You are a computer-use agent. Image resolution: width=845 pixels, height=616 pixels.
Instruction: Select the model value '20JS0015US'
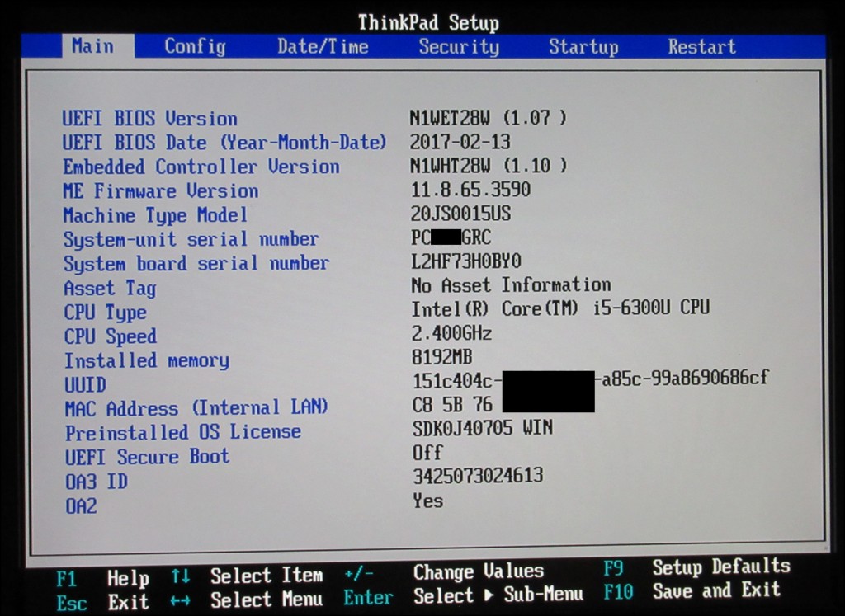coord(460,214)
